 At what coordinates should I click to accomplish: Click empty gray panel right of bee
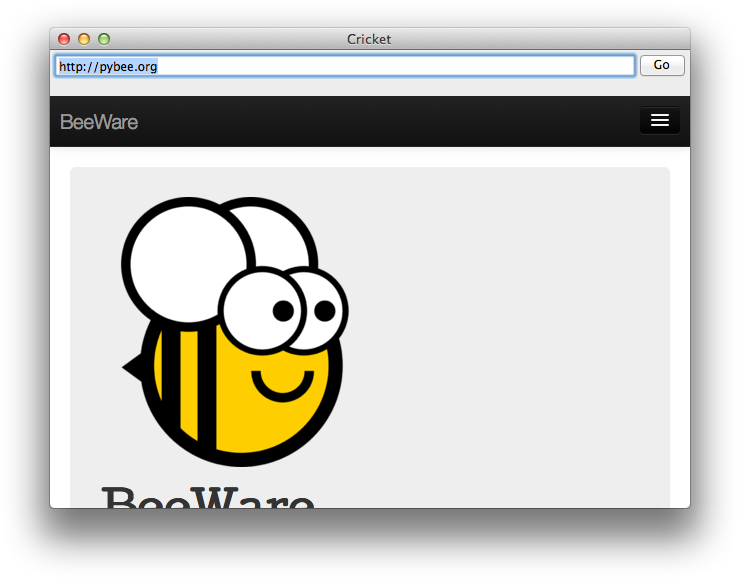(x=520, y=330)
